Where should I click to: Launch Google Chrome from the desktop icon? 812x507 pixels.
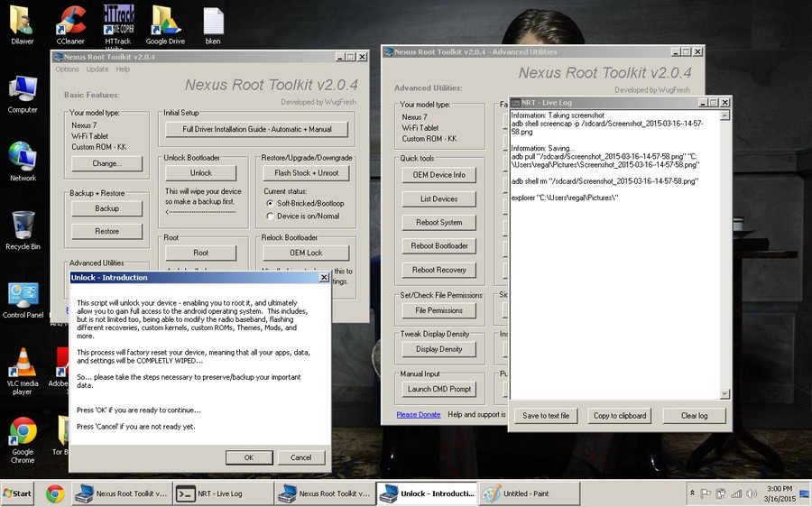pos(23,440)
